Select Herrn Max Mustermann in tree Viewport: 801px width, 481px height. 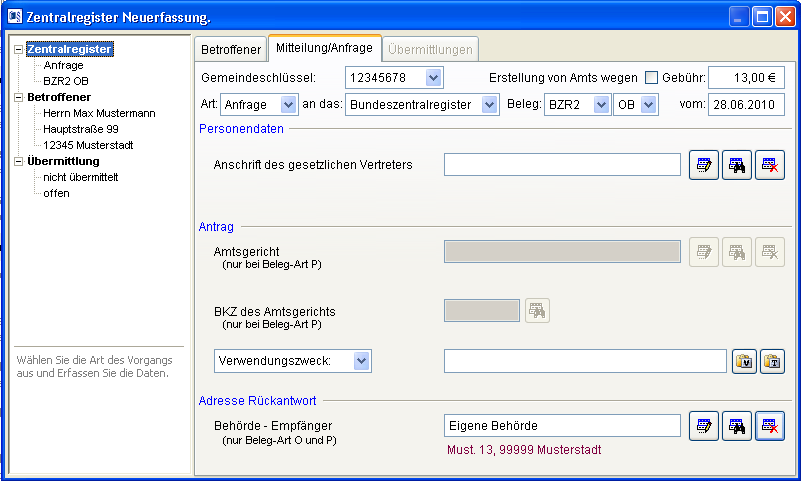pos(99,113)
